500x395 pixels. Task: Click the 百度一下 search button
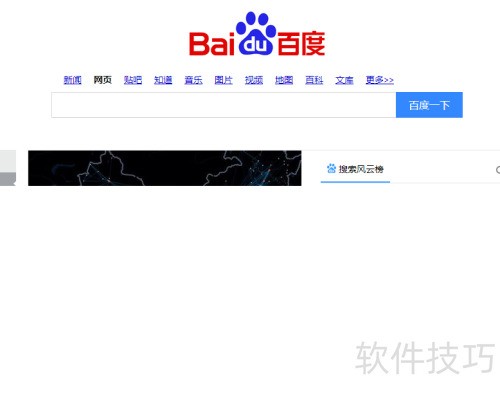coord(429,105)
